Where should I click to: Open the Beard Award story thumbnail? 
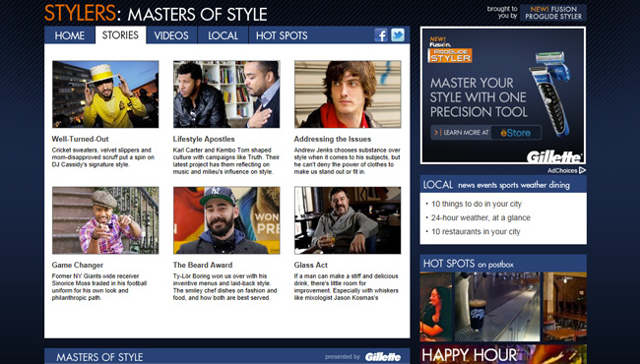[226, 220]
